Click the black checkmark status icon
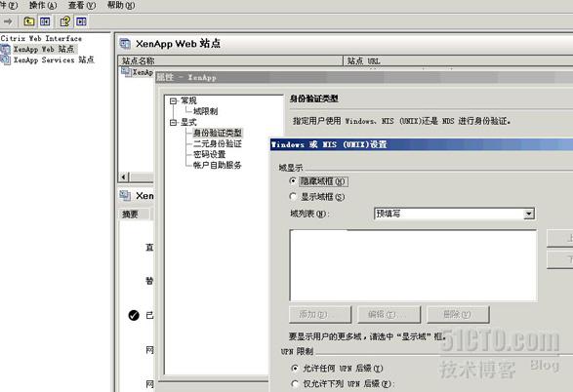Screen dimensions: 573x392 click(134, 315)
